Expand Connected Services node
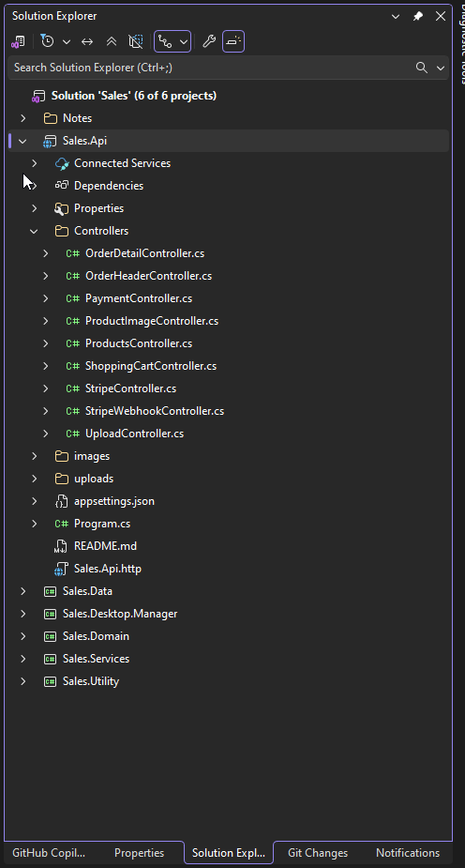The height and width of the screenshot is (868, 465). [x=35, y=163]
